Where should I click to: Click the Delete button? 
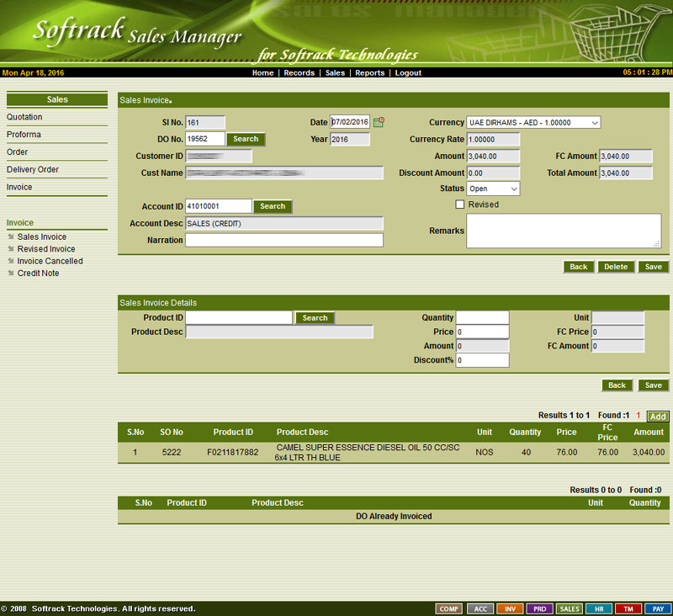click(x=616, y=267)
